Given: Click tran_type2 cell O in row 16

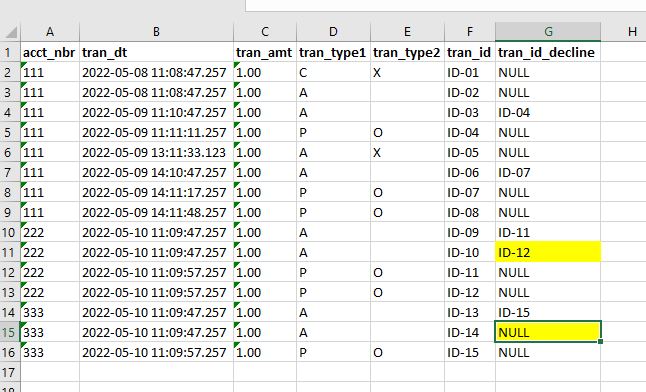Looking at the screenshot, I should [407, 352].
